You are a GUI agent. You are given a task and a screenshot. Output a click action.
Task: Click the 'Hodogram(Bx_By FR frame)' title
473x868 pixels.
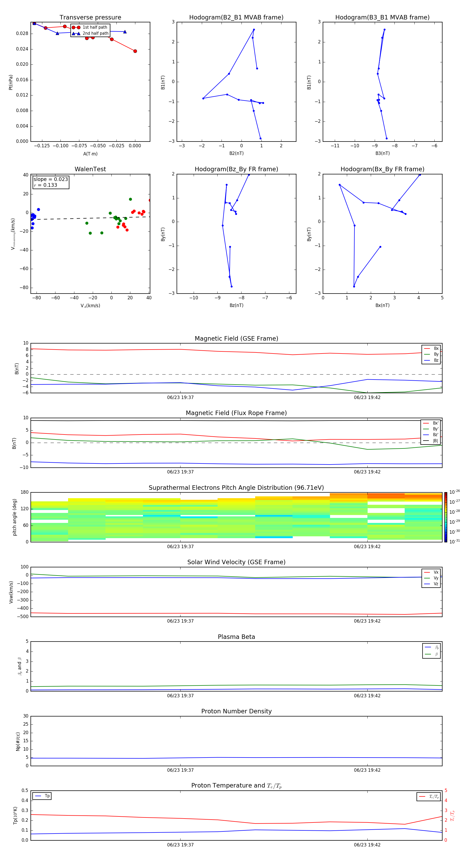coord(382,169)
